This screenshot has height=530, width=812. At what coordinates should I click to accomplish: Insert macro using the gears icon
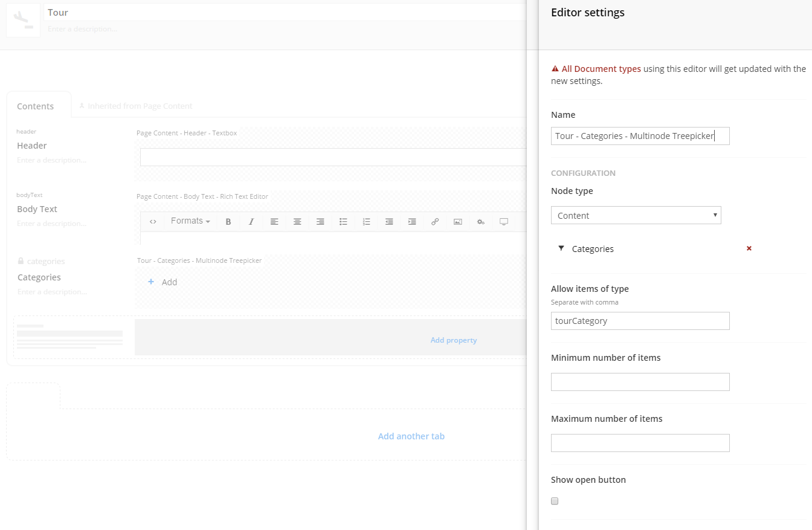pos(481,222)
